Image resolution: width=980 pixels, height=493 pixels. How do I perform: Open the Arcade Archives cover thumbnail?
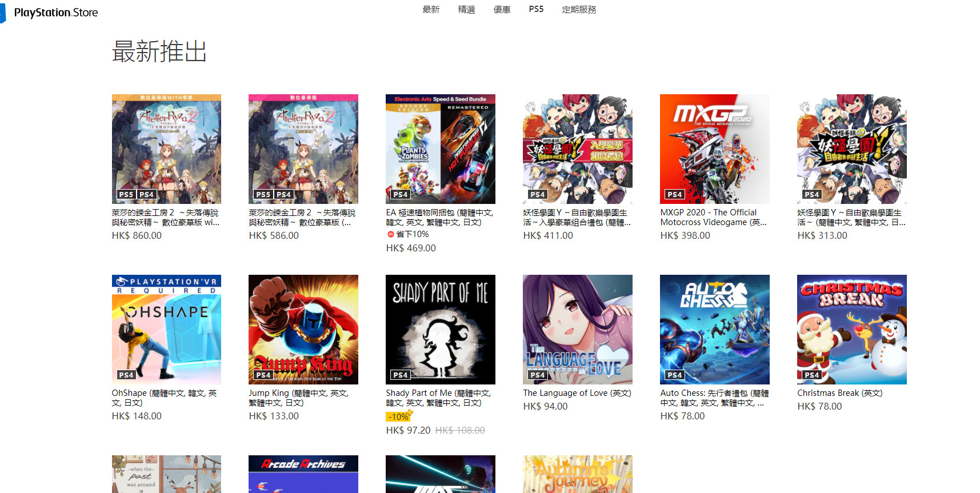(303, 474)
